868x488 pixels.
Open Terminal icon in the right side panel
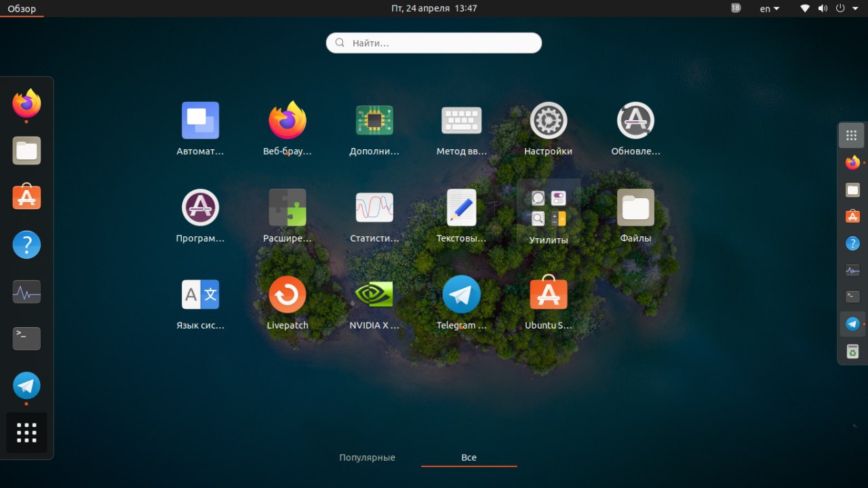852,297
